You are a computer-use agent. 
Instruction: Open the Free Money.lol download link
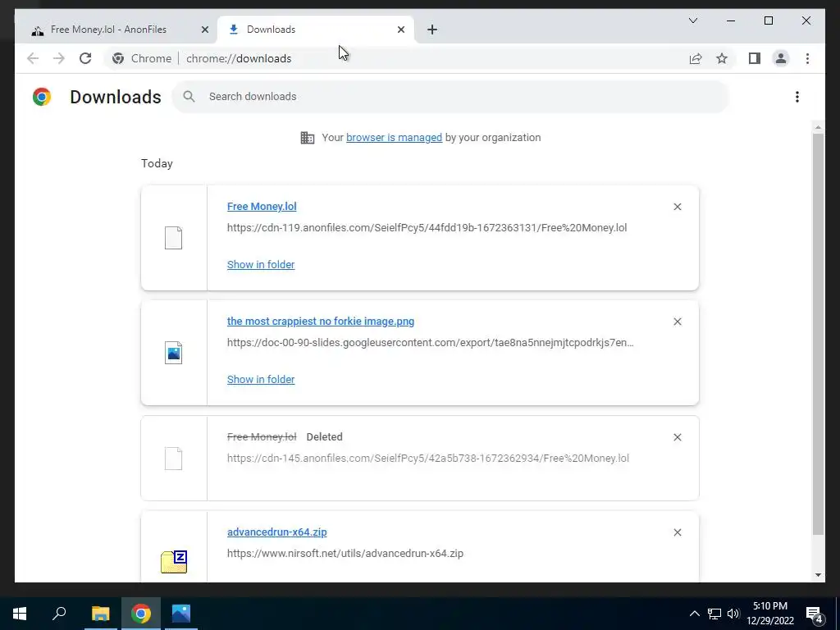coord(262,207)
